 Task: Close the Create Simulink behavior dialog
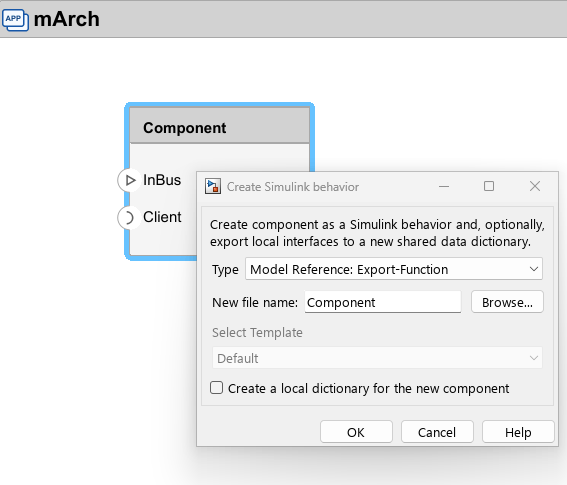click(x=535, y=186)
